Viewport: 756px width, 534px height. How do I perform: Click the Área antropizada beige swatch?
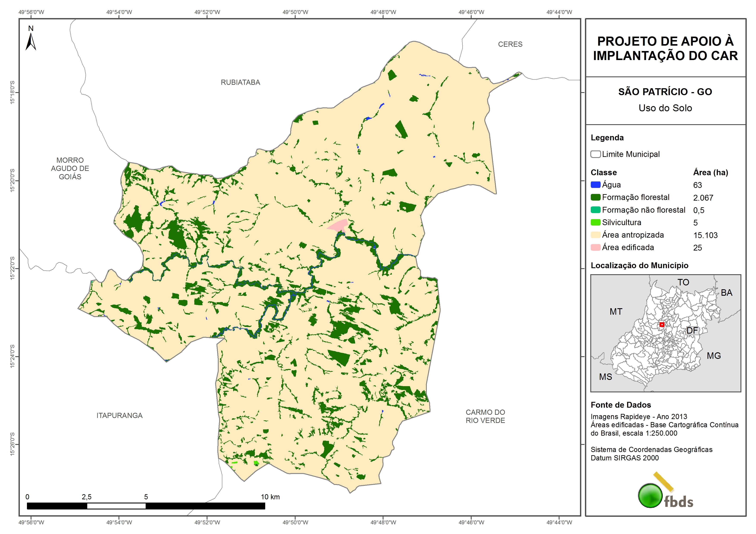[595, 235]
